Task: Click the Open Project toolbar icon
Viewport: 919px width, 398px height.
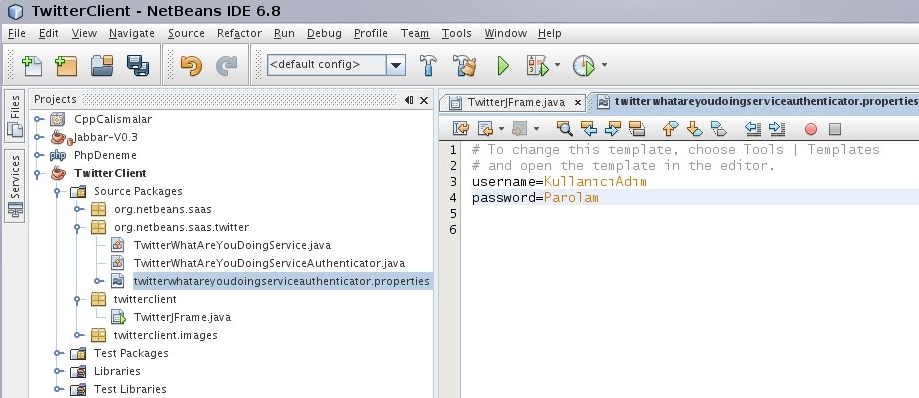Action: coord(102,65)
